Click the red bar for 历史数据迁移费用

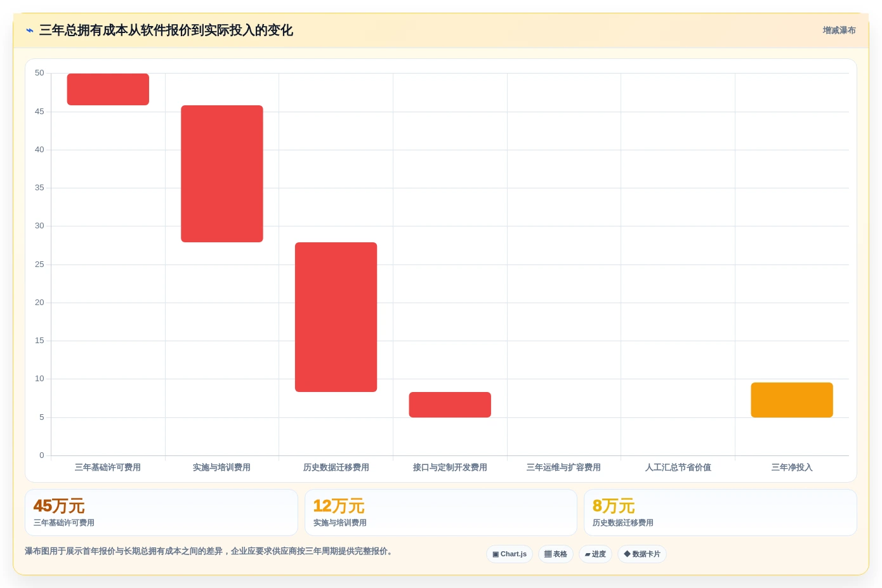336,317
